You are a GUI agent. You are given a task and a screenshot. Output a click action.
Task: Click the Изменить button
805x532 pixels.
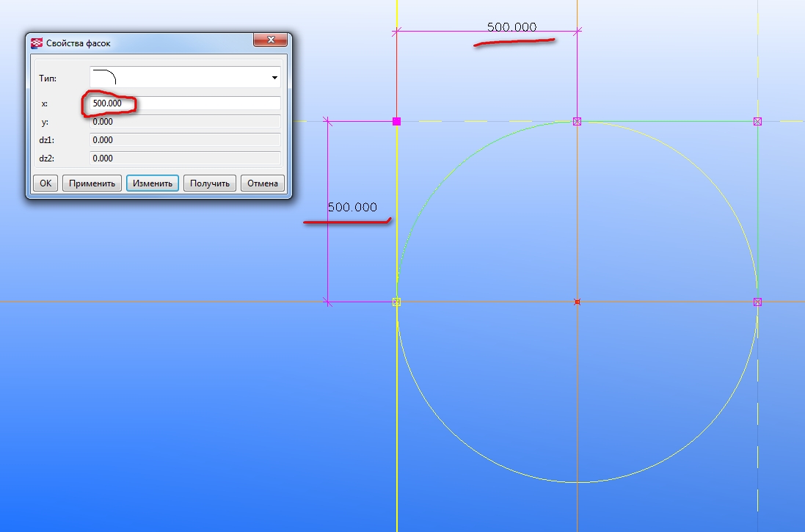(153, 183)
